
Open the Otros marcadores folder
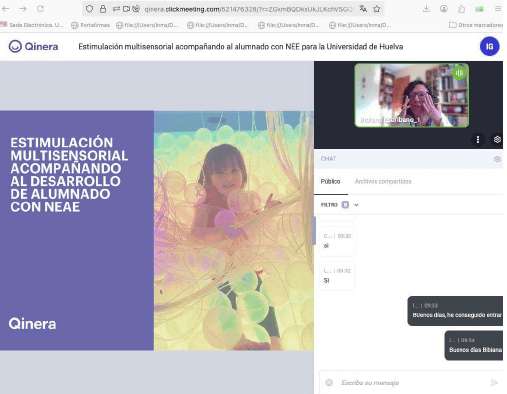point(476,25)
